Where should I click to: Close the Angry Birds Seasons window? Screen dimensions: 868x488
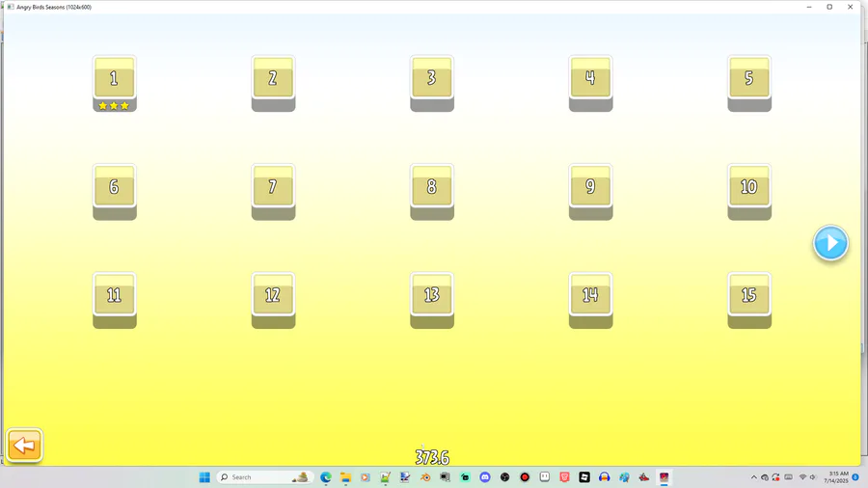[x=851, y=7]
